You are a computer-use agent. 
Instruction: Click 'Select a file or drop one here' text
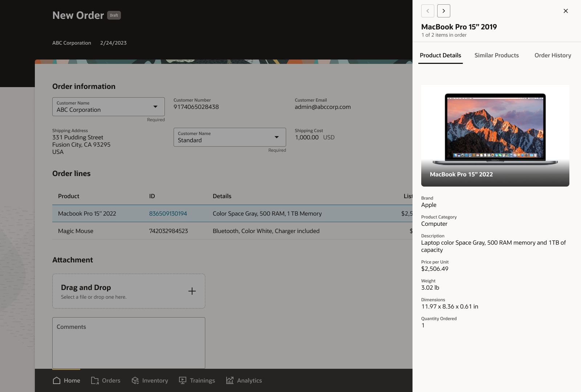[94, 297]
